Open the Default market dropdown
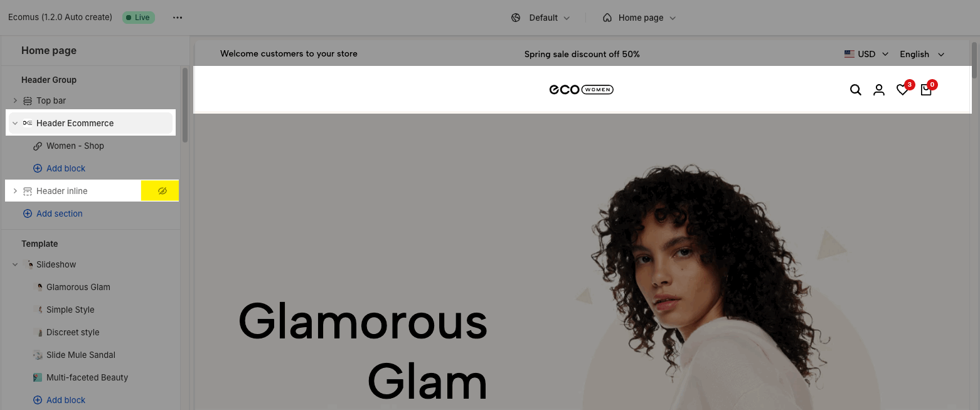Screen dimensions: 980x410 pos(540,18)
